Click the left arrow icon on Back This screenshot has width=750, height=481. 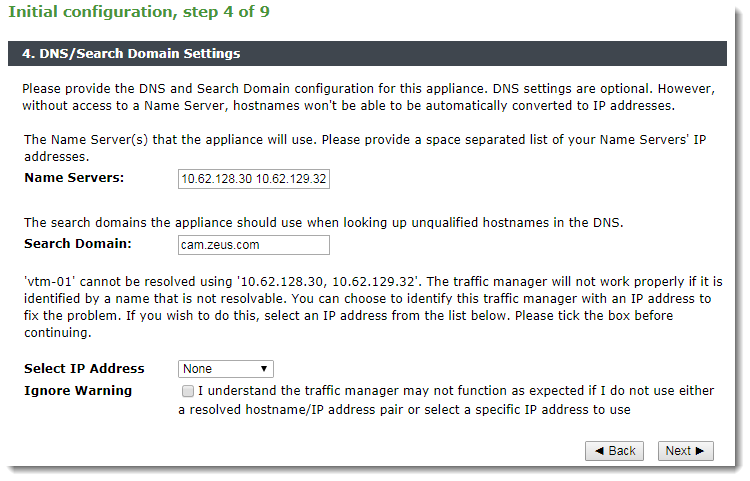599,451
